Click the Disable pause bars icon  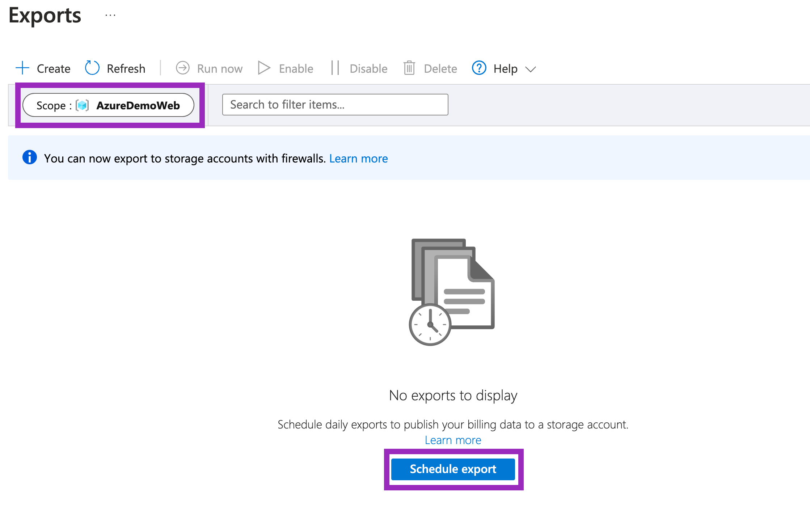pyautogui.click(x=335, y=68)
